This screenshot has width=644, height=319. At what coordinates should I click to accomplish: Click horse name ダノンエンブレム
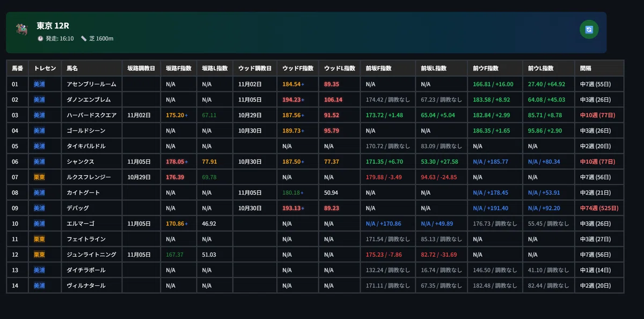(89, 100)
